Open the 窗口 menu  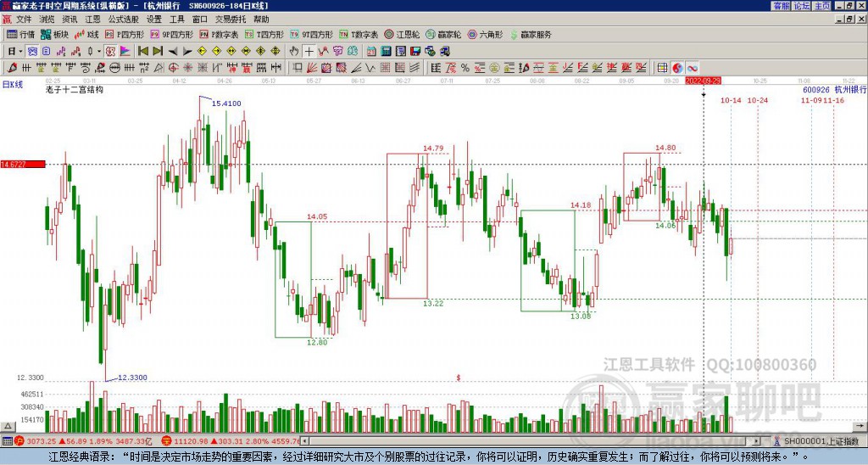(200, 20)
